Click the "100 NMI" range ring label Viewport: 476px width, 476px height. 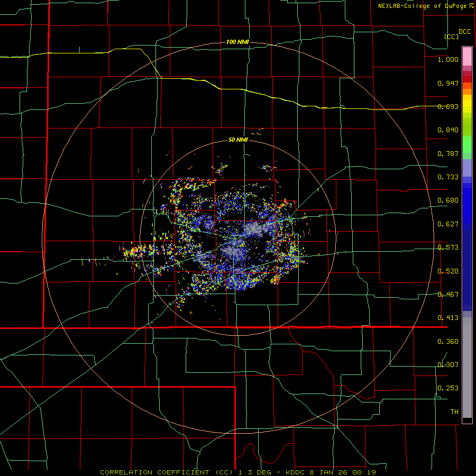click(x=237, y=42)
